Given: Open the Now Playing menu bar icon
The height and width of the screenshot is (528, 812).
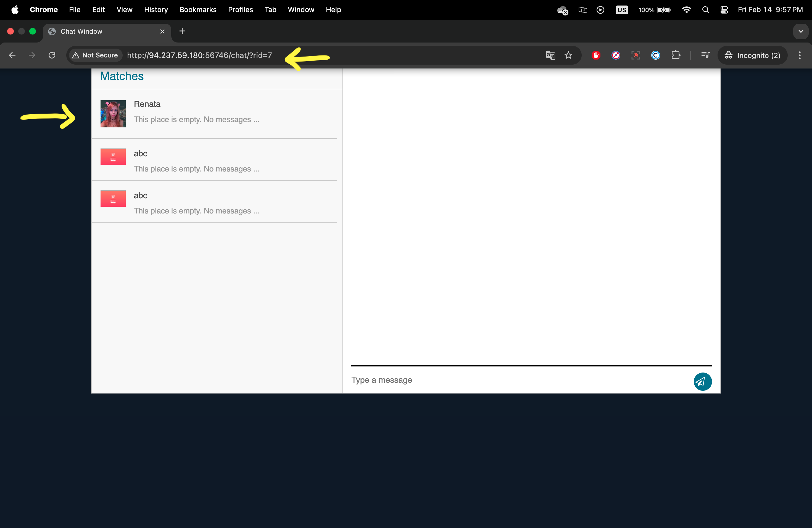Looking at the screenshot, I should pos(600,10).
